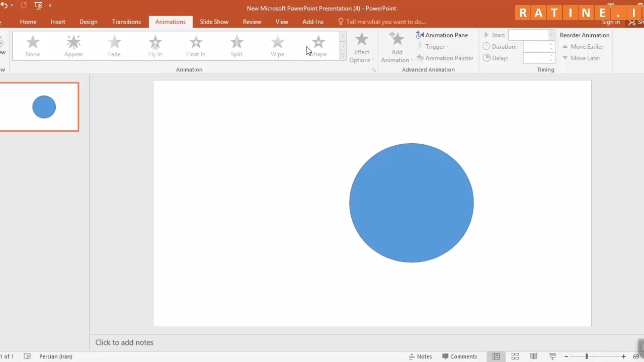This screenshot has width=644, height=362.
Task: Click the zoom slider handle
Action: (586, 356)
